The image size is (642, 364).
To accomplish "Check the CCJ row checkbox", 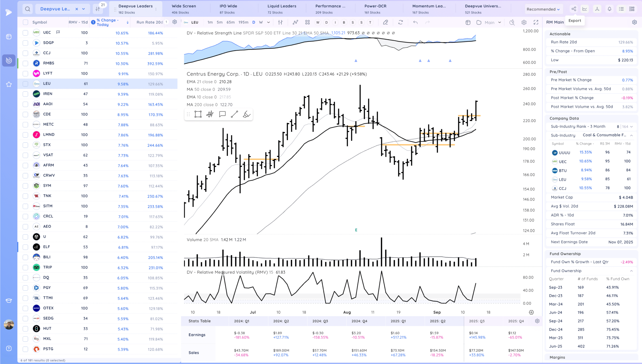I will click(25, 53).
